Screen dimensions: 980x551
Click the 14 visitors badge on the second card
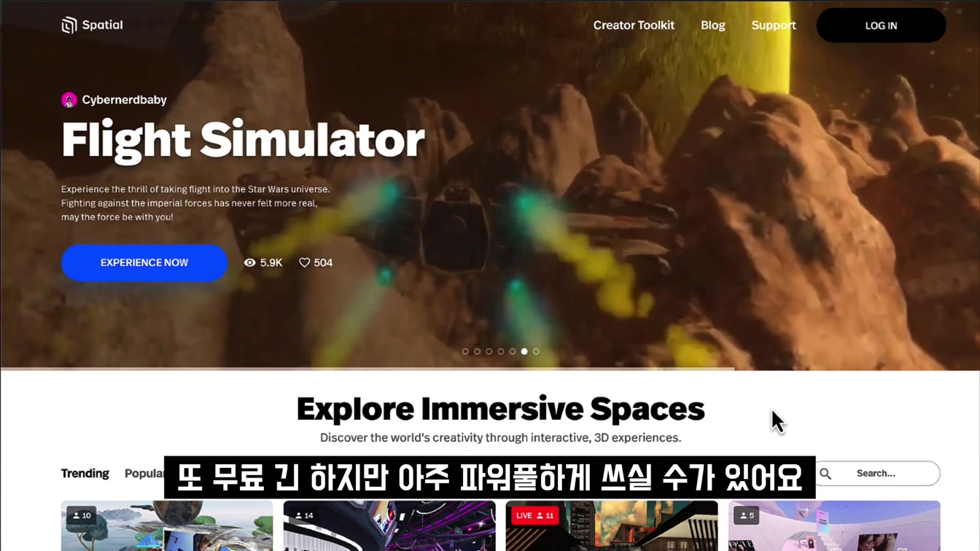click(x=304, y=515)
